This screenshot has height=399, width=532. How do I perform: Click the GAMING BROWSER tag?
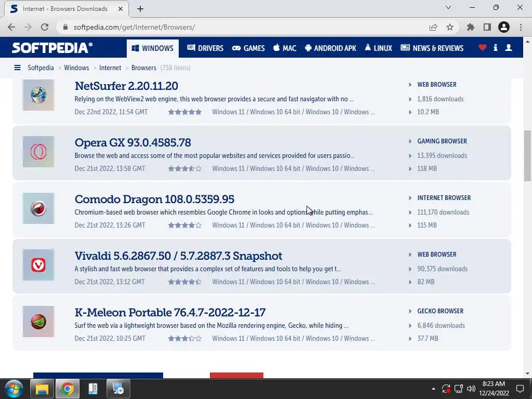(x=442, y=141)
